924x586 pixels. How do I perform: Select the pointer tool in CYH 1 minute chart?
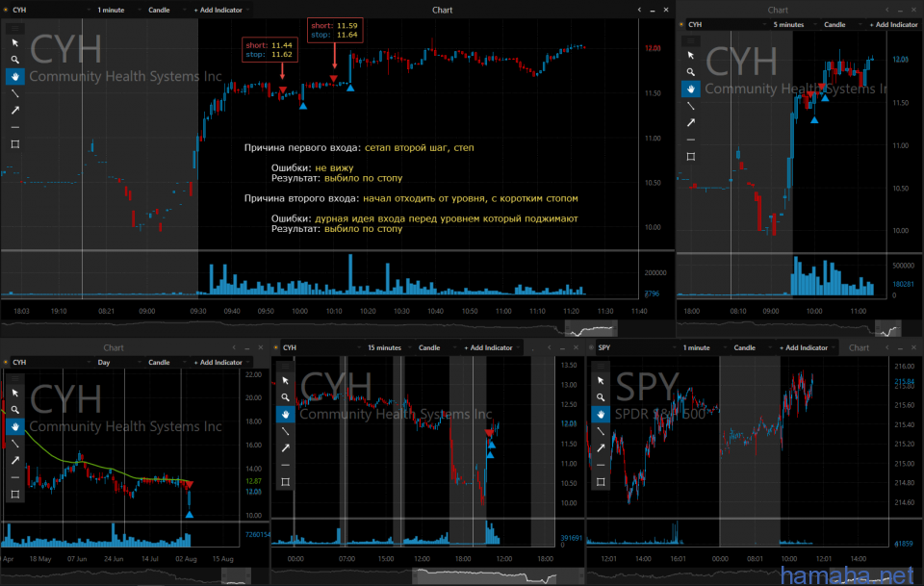tap(15, 43)
